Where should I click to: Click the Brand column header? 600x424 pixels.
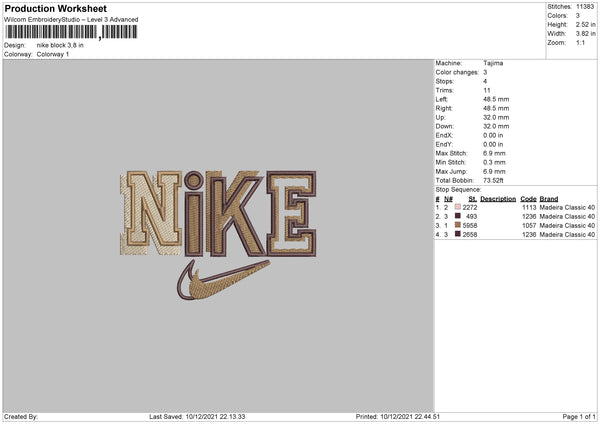pyautogui.click(x=549, y=199)
